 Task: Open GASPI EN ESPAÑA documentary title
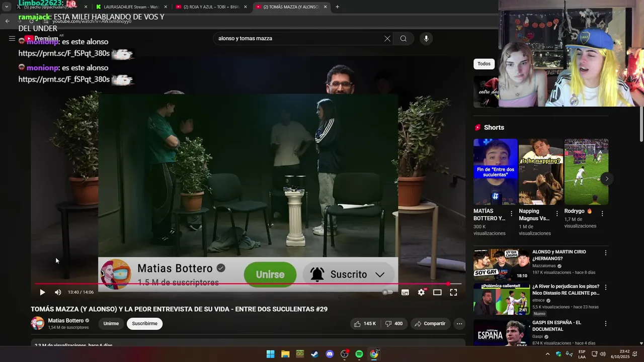(x=556, y=326)
